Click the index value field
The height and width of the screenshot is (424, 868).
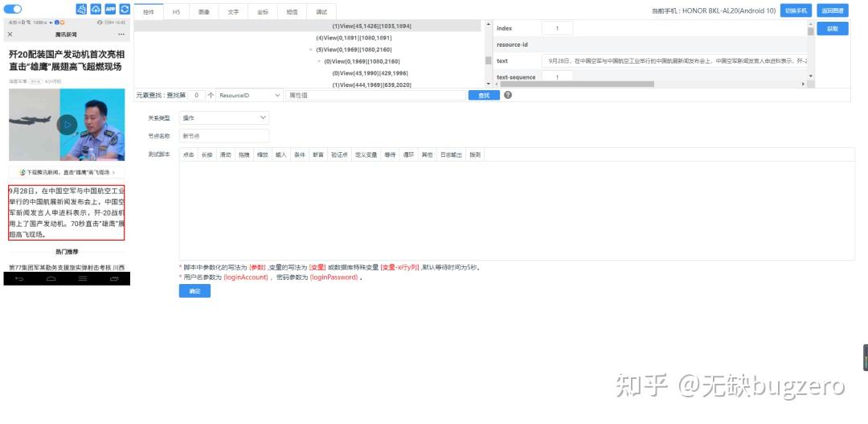point(558,28)
